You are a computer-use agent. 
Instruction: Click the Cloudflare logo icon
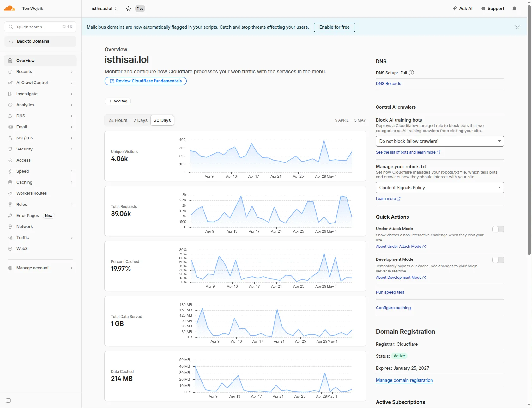click(9, 8)
